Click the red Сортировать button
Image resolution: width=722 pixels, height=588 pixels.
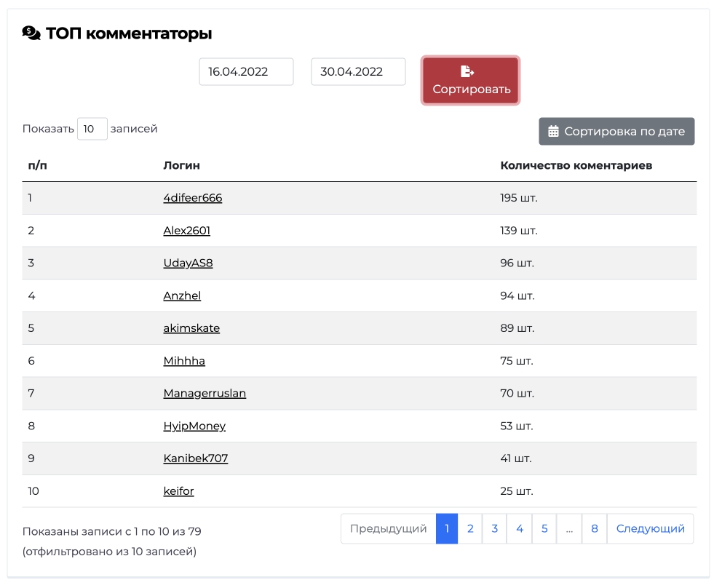471,81
